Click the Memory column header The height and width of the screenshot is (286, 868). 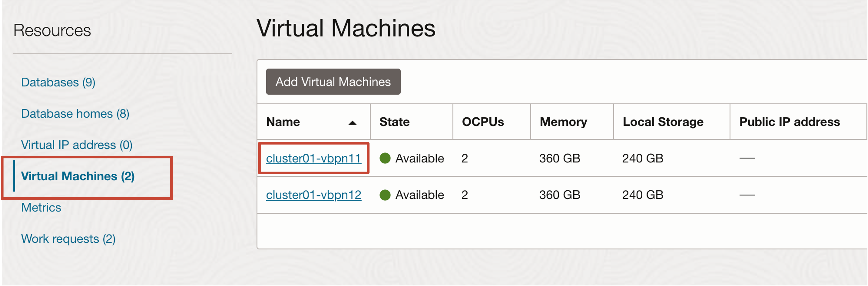(563, 122)
